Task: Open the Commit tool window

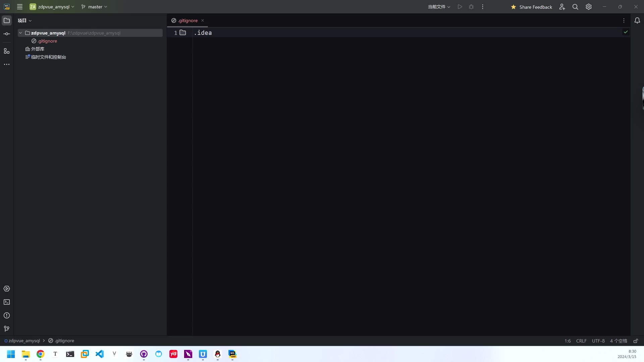Action: pyautogui.click(x=7, y=34)
